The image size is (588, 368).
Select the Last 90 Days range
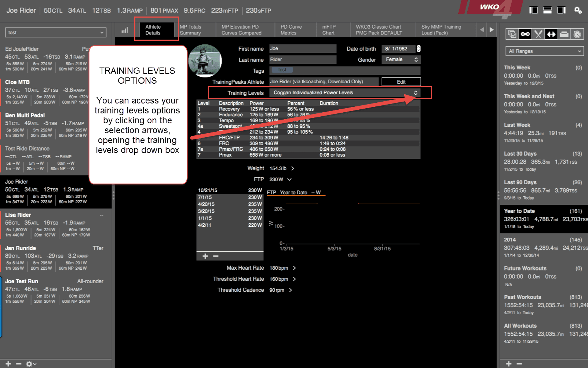tap(543, 190)
